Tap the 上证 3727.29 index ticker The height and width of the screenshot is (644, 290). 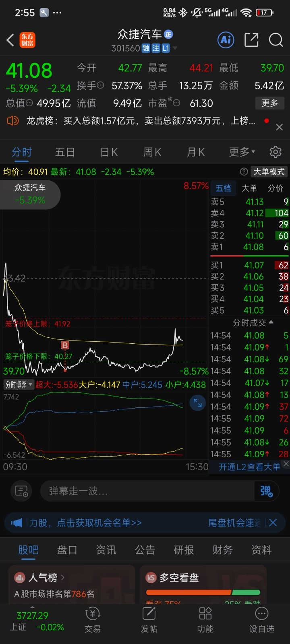coord(36,621)
